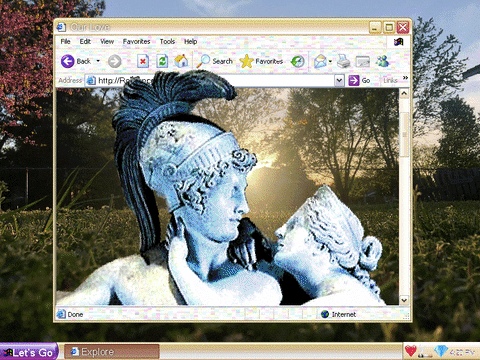The width and height of the screenshot is (480, 360).
Task: Open the View menu
Action: click(x=107, y=42)
